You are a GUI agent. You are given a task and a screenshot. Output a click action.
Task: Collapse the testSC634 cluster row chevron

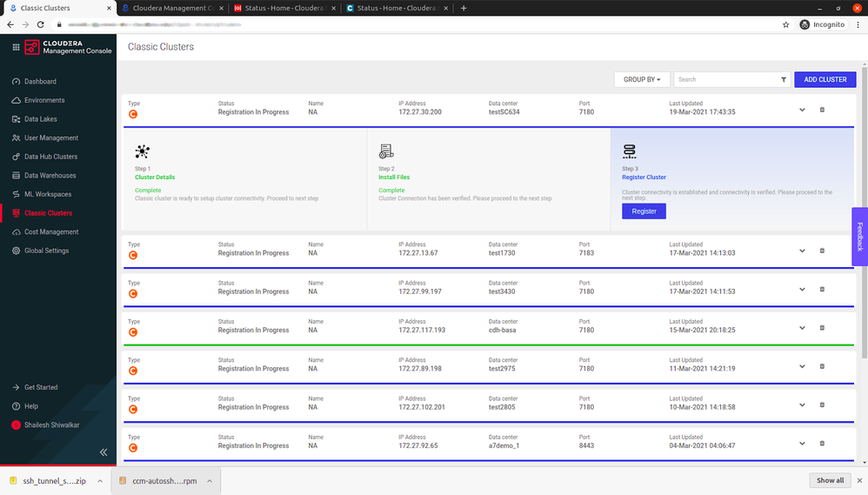(x=802, y=110)
